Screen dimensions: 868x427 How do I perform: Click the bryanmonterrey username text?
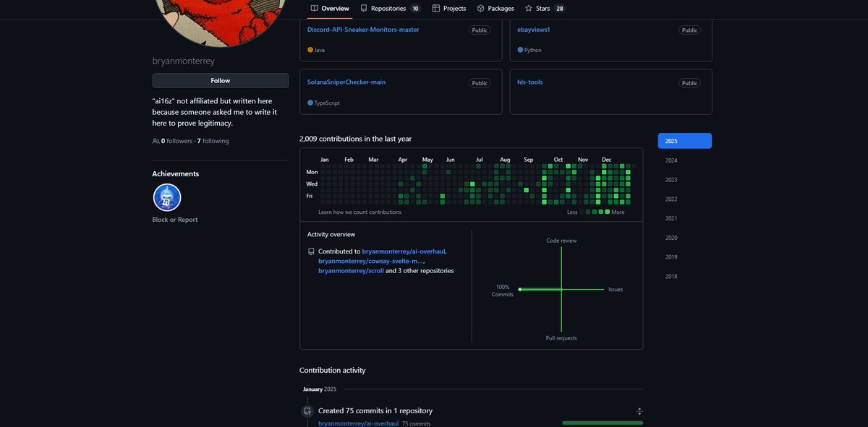point(183,61)
